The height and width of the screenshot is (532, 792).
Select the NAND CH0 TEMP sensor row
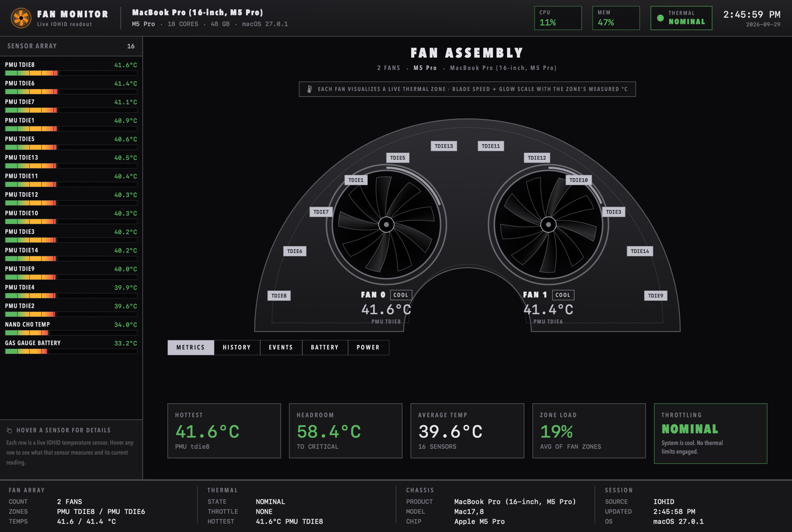[71, 328]
